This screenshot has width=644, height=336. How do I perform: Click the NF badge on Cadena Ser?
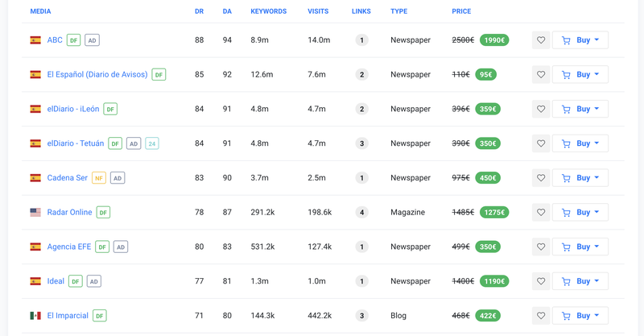tap(99, 178)
